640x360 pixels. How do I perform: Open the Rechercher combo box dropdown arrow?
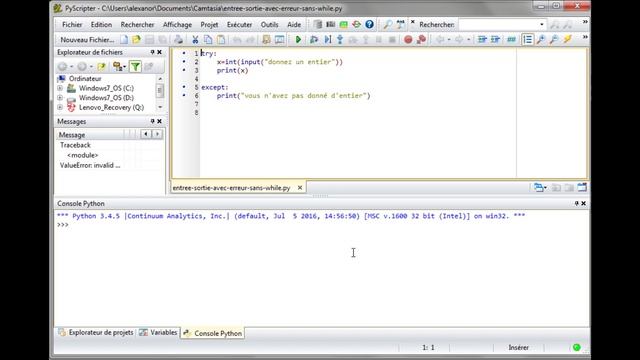pyautogui.click(x=542, y=24)
